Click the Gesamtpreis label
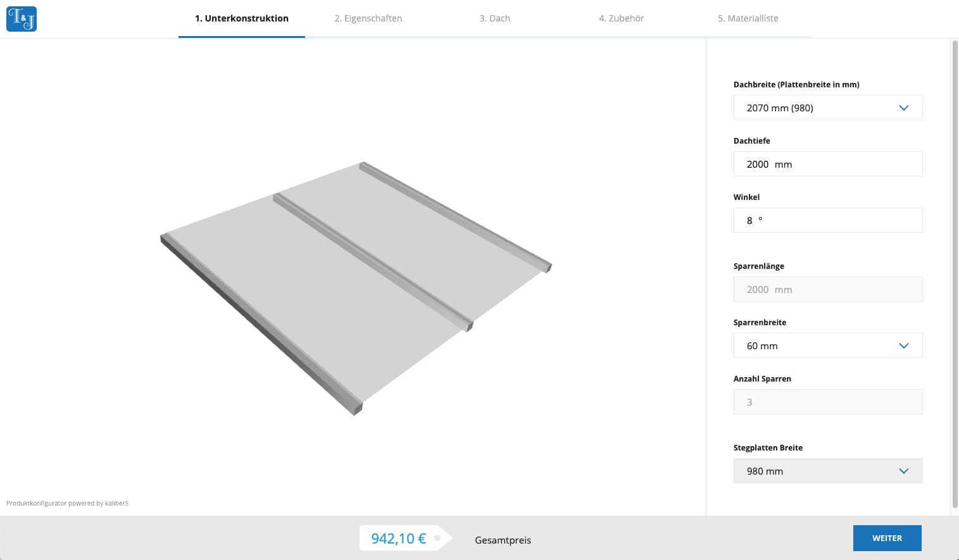This screenshot has height=560, width=959. pos(503,540)
